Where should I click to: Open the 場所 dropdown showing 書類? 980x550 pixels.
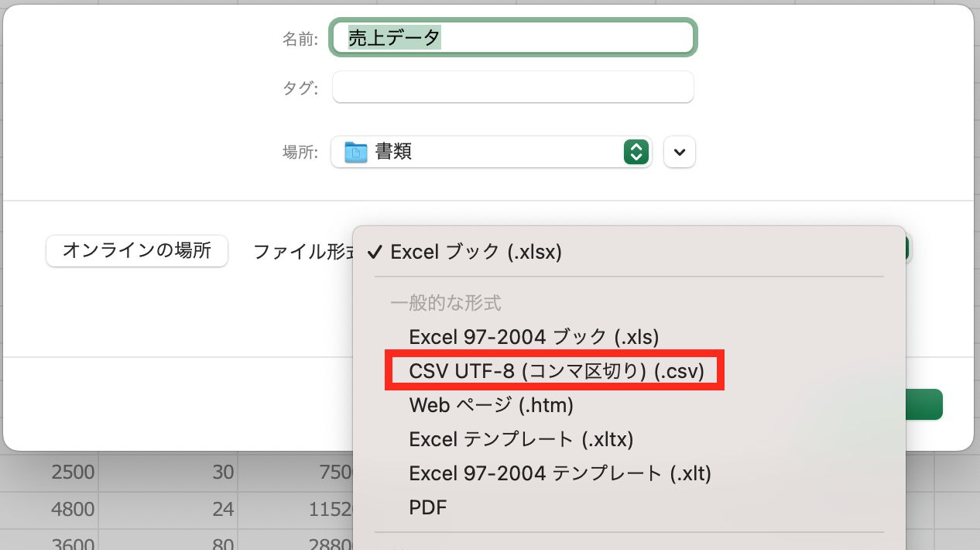click(x=492, y=152)
